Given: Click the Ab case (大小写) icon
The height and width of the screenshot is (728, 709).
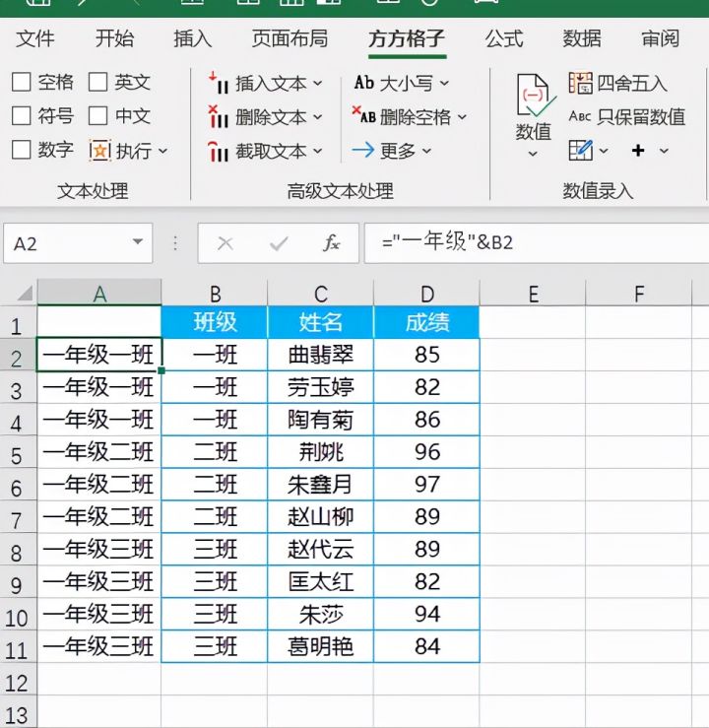Looking at the screenshot, I should (363, 83).
